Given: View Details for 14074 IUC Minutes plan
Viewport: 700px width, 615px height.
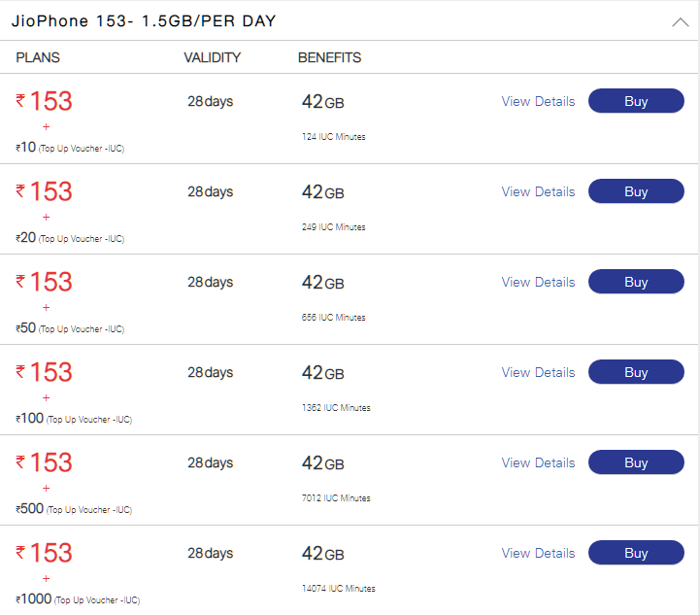Looking at the screenshot, I should pyautogui.click(x=538, y=553).
